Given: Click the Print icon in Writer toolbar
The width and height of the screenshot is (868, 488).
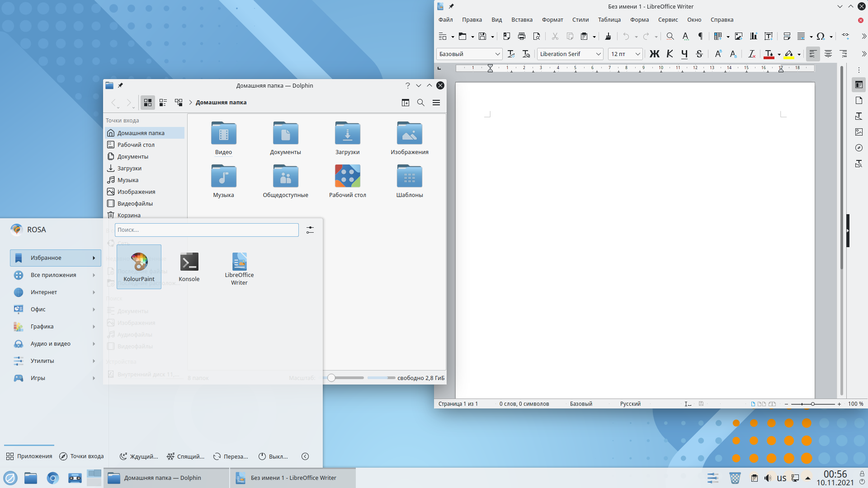Looking at the screenshot, I should [522, 37].
